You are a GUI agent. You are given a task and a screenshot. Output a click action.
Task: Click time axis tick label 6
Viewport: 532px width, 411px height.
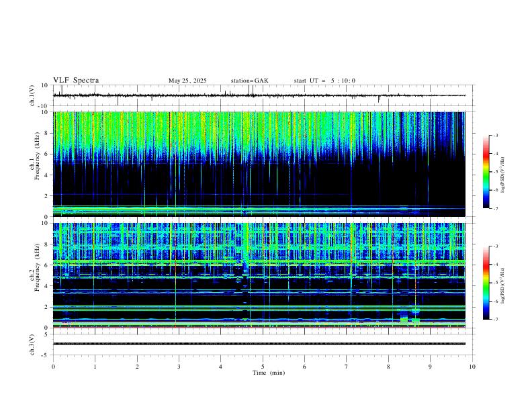pos(305,367)
